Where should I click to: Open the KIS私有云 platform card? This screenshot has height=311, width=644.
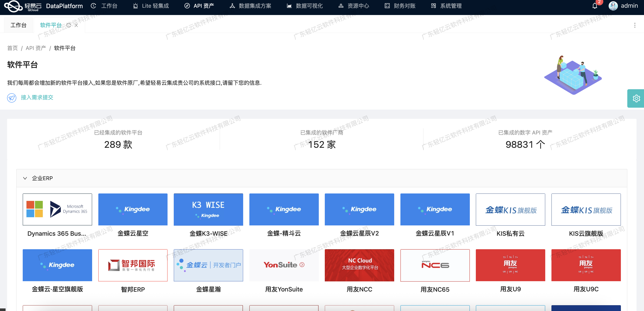click(x=511, y=215)
